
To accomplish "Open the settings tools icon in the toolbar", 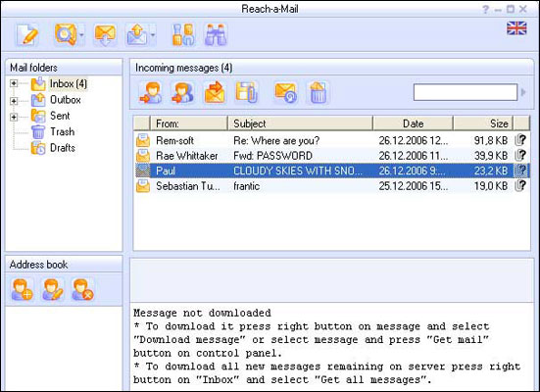I will 183,35.
